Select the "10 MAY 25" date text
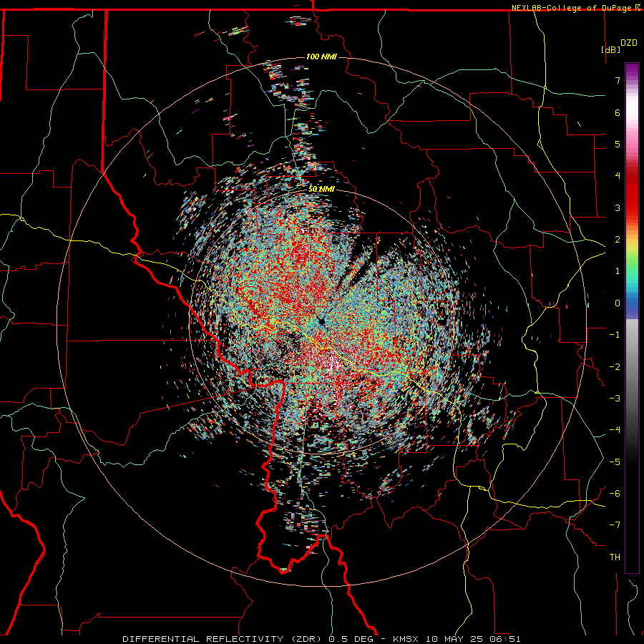644x644 pixels. click(x=455, y=639)
